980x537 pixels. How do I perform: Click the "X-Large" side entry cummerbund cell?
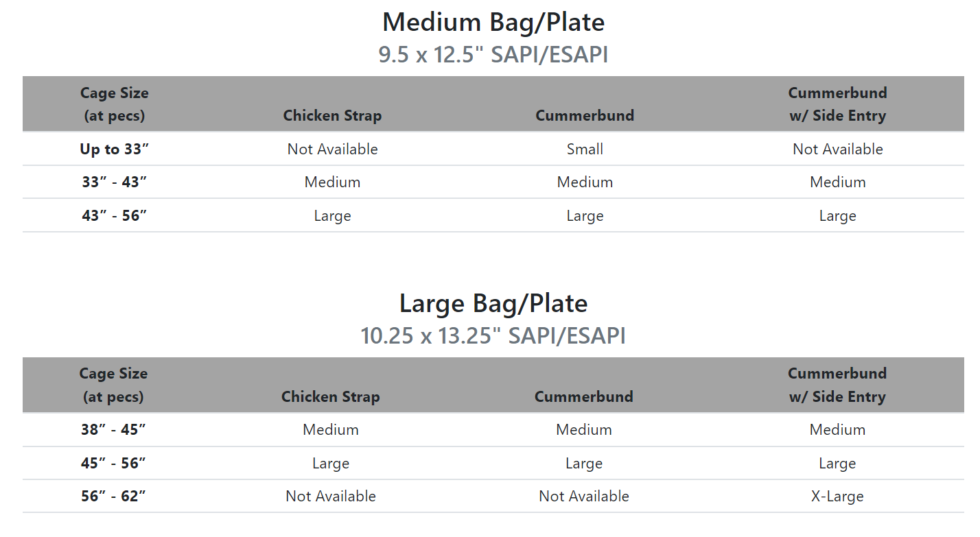pyautogui.click(x=837, y=496)
